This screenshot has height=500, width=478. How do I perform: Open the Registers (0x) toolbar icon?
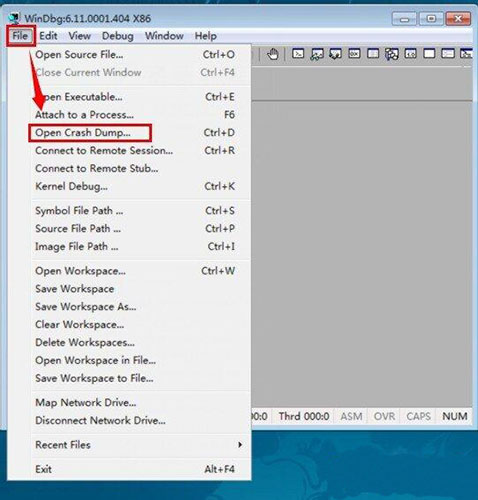tap(354, 54)
